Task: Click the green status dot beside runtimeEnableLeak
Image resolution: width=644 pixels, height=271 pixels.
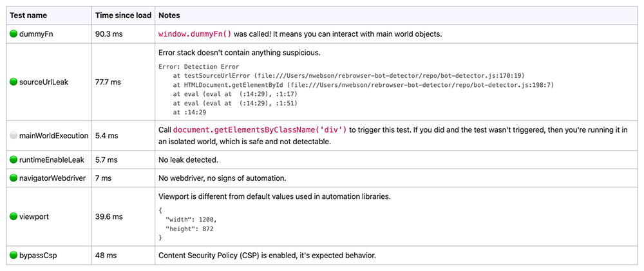Action: point(14,159)
